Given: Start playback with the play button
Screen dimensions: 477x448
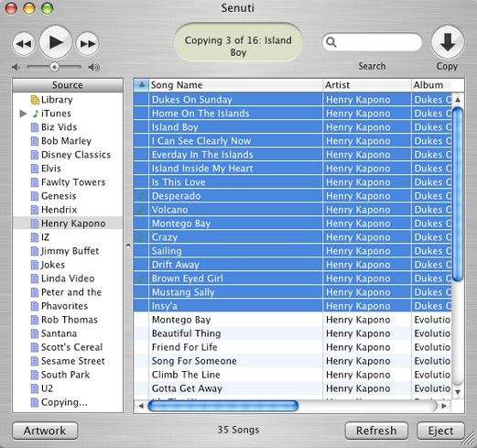Looking at the screenshot, I should pos(56,42).
